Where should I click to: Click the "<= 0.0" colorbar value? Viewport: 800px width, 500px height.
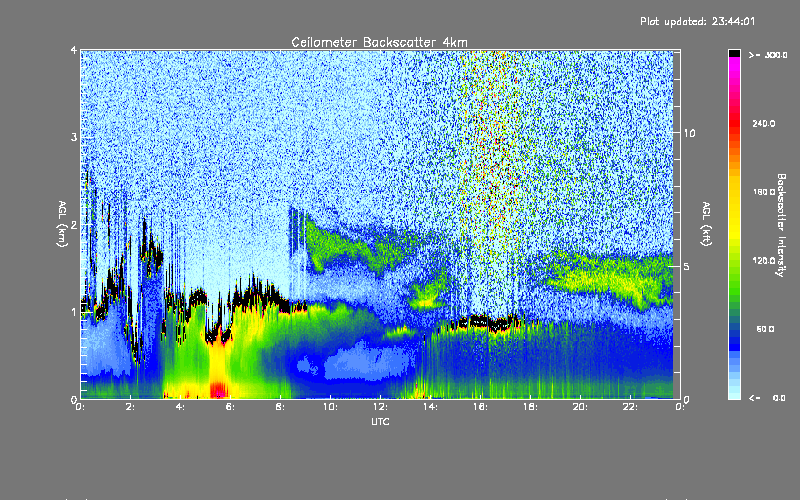click(767, 398)
